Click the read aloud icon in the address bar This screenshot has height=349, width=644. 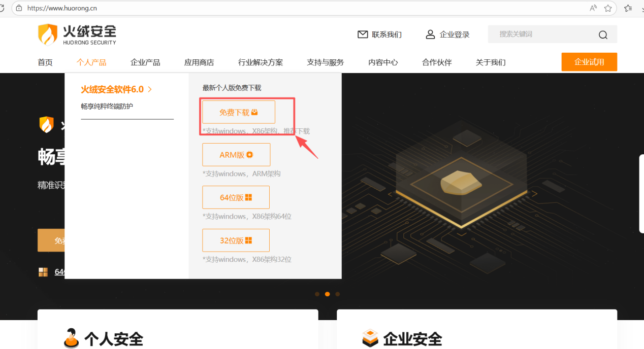click(593, 8)
